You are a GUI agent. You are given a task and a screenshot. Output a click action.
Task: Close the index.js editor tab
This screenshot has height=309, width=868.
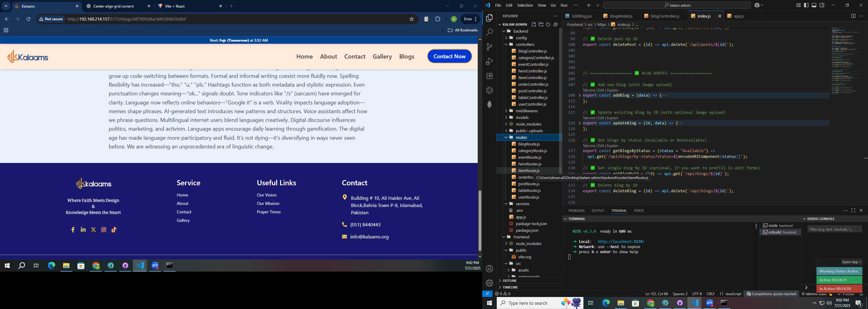coord(720,16)
